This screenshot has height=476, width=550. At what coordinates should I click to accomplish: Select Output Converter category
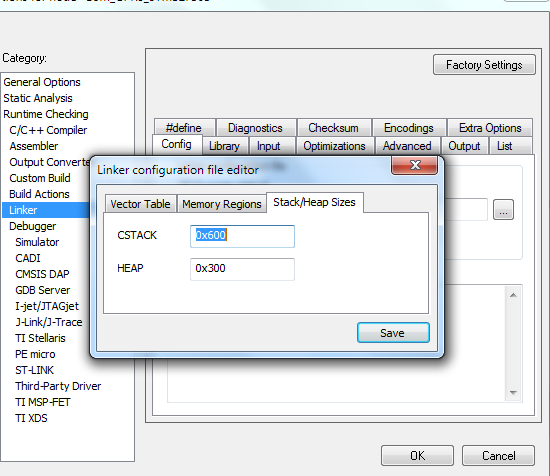[49, 162]
